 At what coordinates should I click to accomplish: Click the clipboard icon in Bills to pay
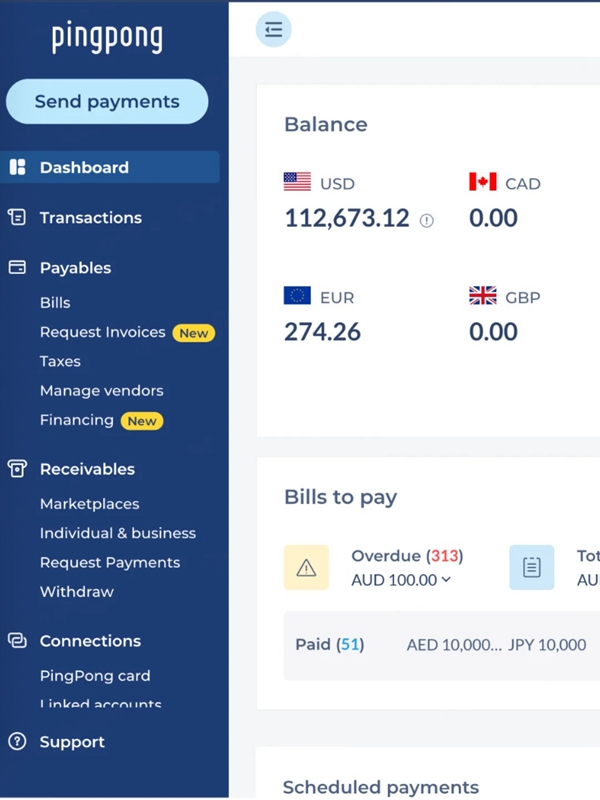click(532, 567)
